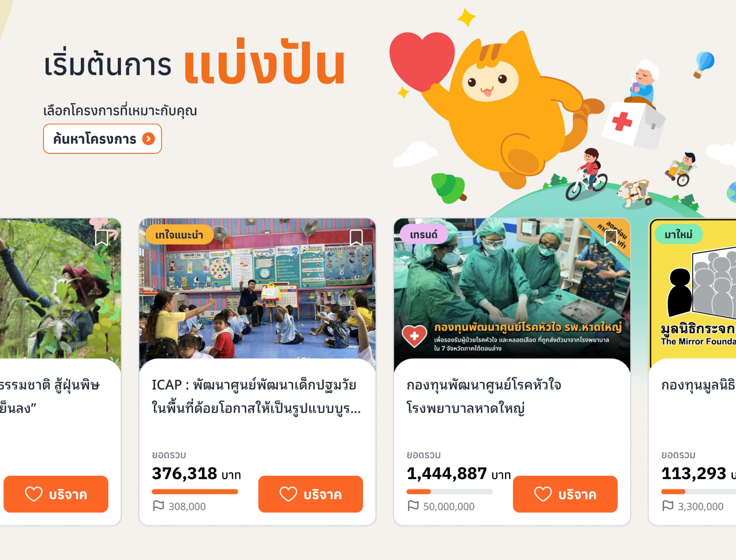Click the เทใจแนะนำ badge tag
The image size is (736, 560).
point(179,235)
